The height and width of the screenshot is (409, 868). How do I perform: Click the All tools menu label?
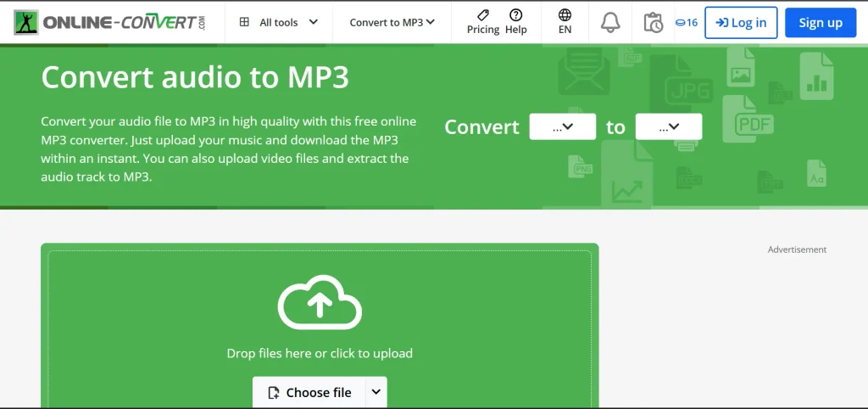click(278, 22)
